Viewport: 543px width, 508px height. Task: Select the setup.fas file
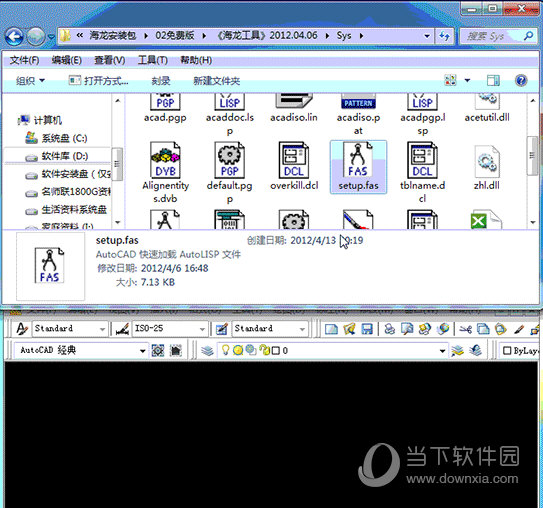click(358, 167)
